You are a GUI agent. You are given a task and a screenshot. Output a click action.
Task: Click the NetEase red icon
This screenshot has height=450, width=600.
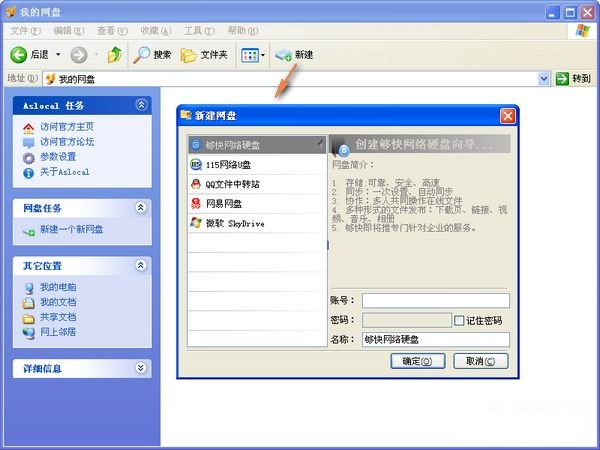(x=196, y=204)
